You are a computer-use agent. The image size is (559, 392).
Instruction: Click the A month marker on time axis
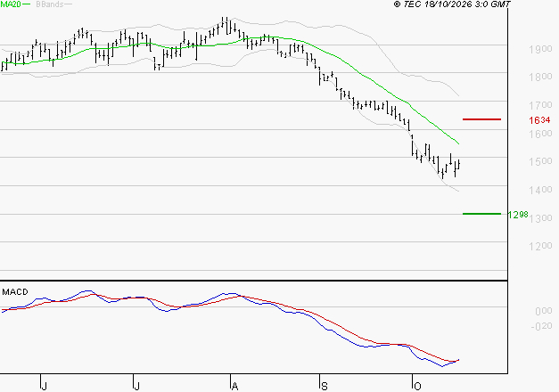(x=234, y=387)
